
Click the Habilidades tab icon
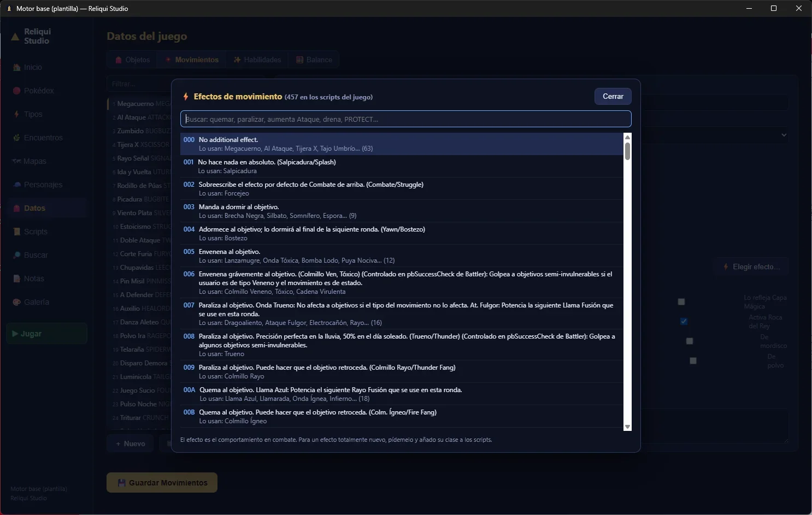[237, 60]
